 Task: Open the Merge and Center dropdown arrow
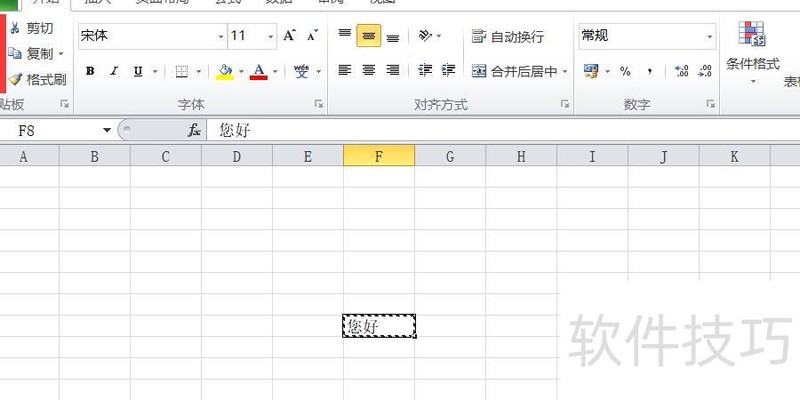[565, 71]
